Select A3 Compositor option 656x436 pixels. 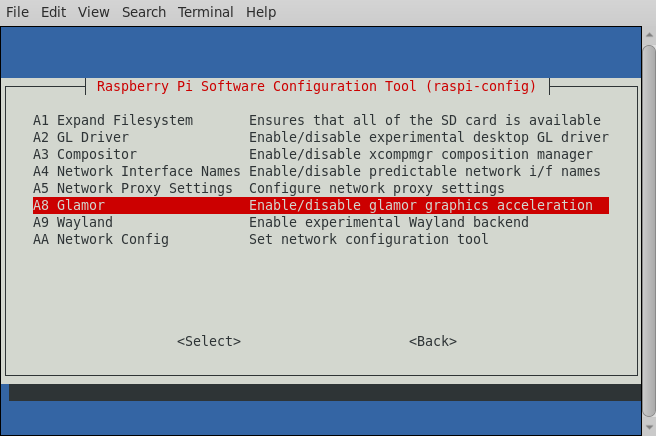pyautogui.click(x=321, y=154)
